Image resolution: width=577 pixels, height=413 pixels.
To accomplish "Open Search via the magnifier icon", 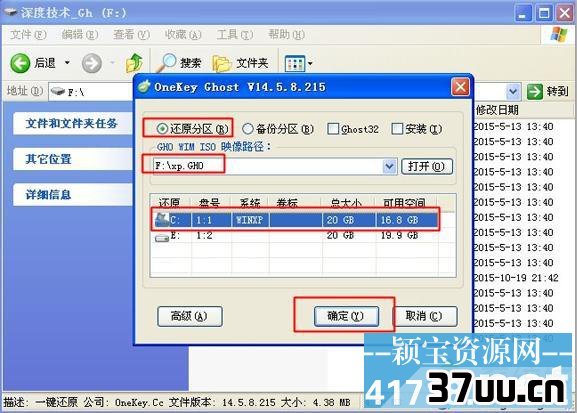I will click(x=166, y=63).
